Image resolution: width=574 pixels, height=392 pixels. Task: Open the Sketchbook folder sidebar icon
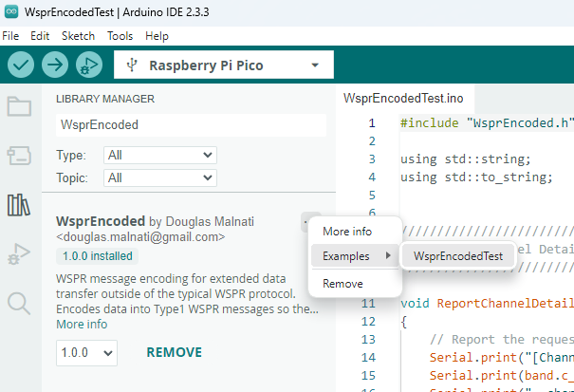point(19,105)
